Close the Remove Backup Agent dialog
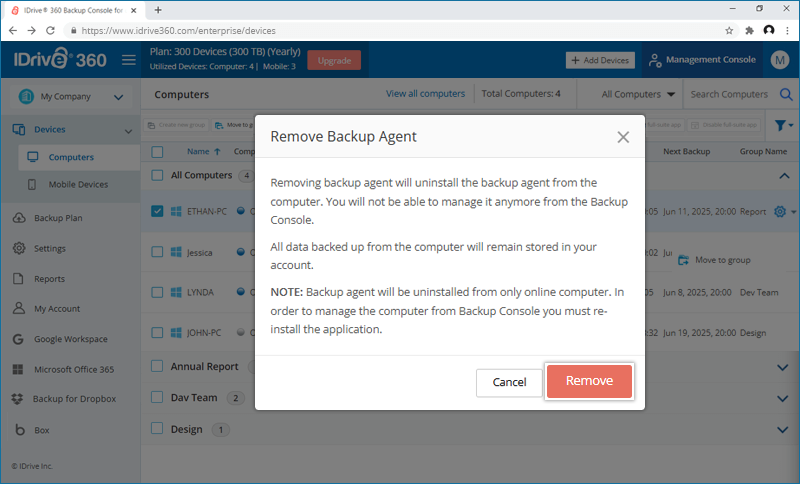Viewport: 800px width, 484px height. pos(623,137)
